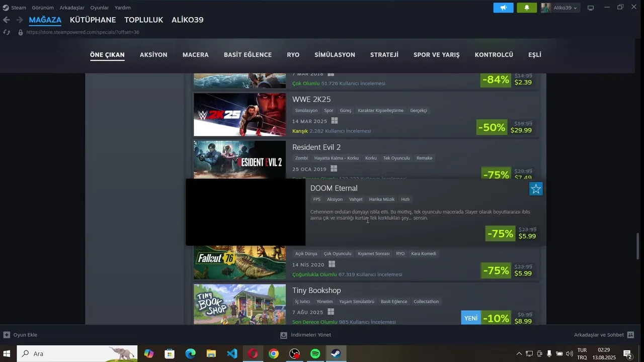
Task: Select the EŞLİ category tab
Action: pos(534,55)
